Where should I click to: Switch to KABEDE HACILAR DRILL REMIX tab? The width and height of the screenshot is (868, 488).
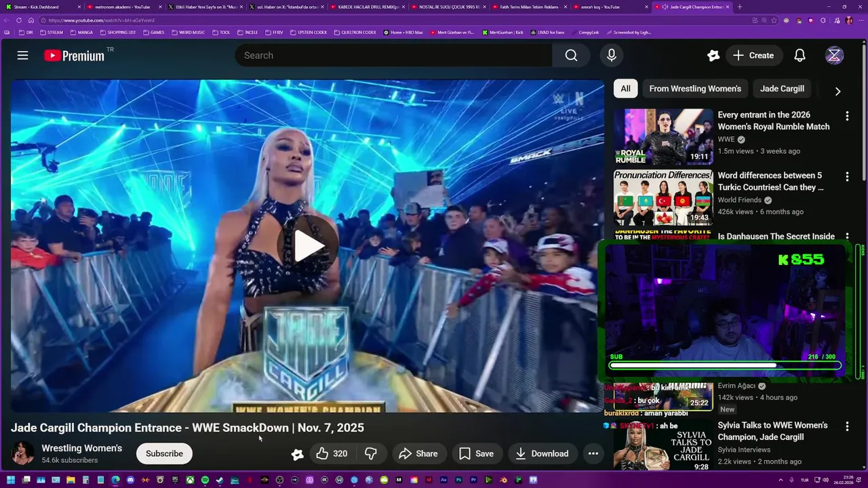point(368,7)
